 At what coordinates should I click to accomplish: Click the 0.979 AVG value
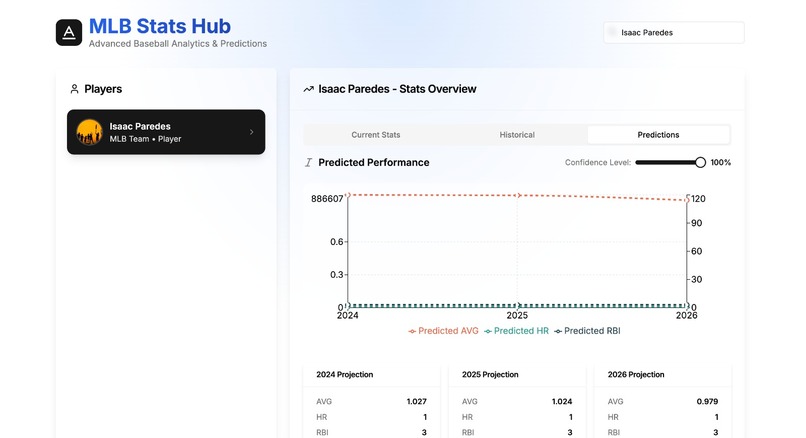(x=707, y=402)
